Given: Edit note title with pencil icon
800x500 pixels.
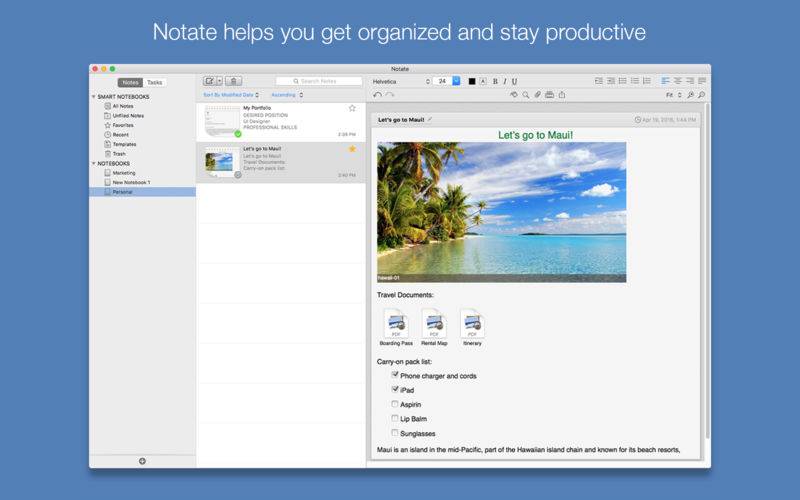Looking at the screenshot, I should [430, 119].
